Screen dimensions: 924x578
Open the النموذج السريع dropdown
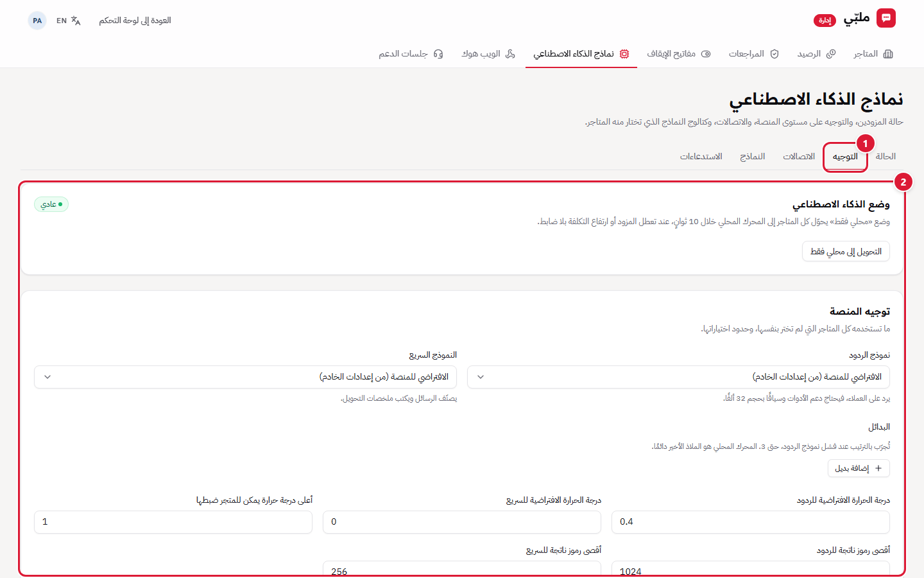click(x=245, y=377)
